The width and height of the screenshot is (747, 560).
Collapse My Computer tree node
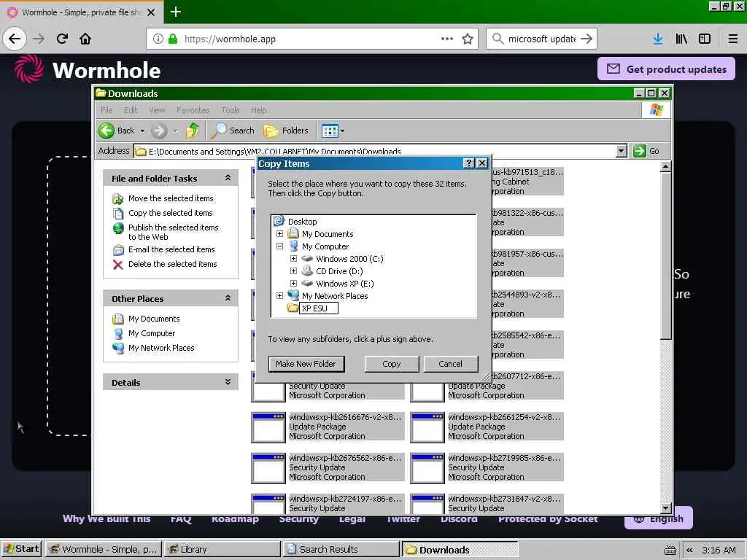[x=279, y=246]
